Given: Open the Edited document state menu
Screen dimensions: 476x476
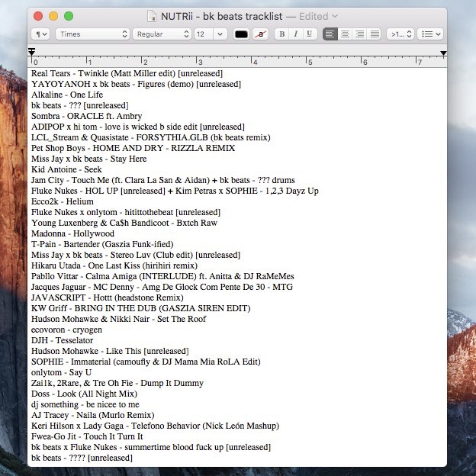Looking at the screenshot, I should pyautogui.click(x=318, y=16).
